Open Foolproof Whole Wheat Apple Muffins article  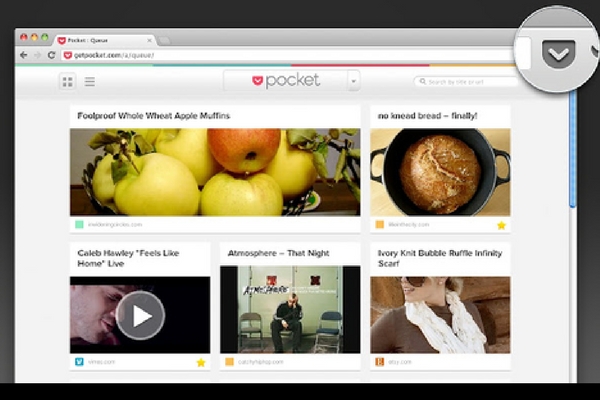click(x=153, y=116)
